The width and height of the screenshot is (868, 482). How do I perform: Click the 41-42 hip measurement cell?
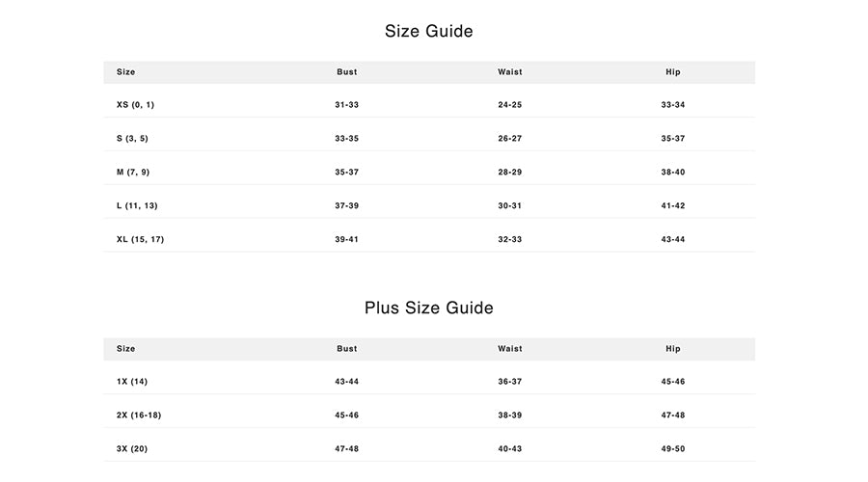click(672, 206)
